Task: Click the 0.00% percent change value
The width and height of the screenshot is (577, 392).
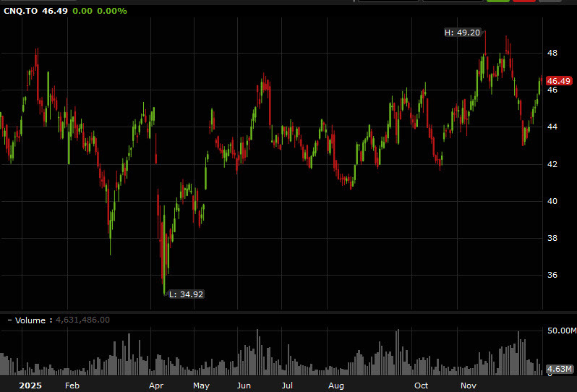Action: tap(112, 11)
